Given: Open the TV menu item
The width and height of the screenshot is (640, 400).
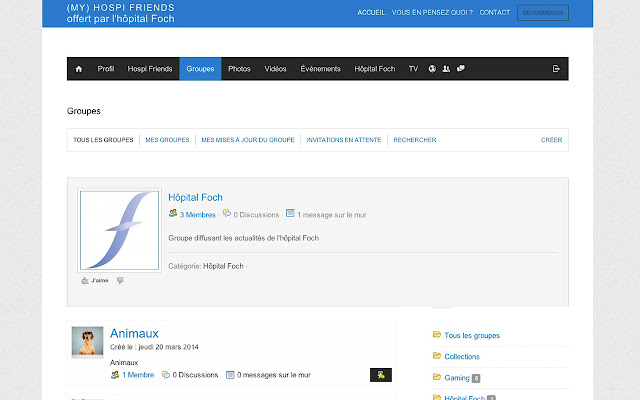Looking at the screenshot, I should click(x=413, y=69).
